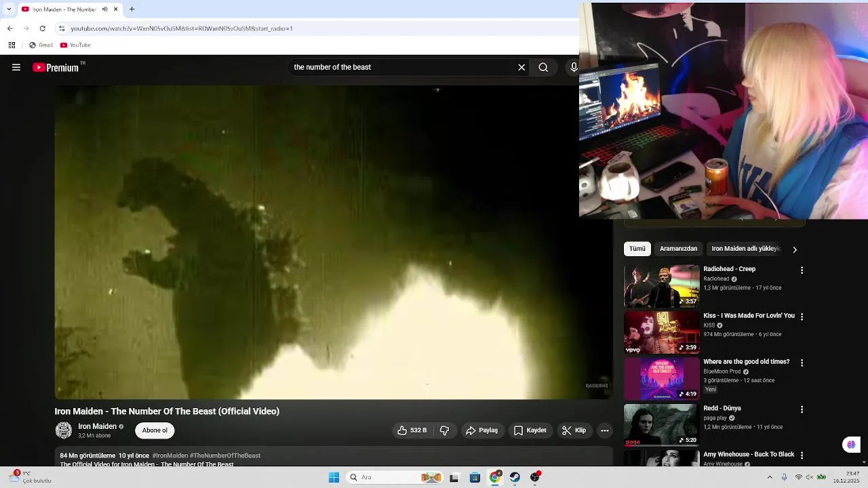Run the YouTube search with magnifier button
This screenshot has width=868, height=488.
click(543, 67)
